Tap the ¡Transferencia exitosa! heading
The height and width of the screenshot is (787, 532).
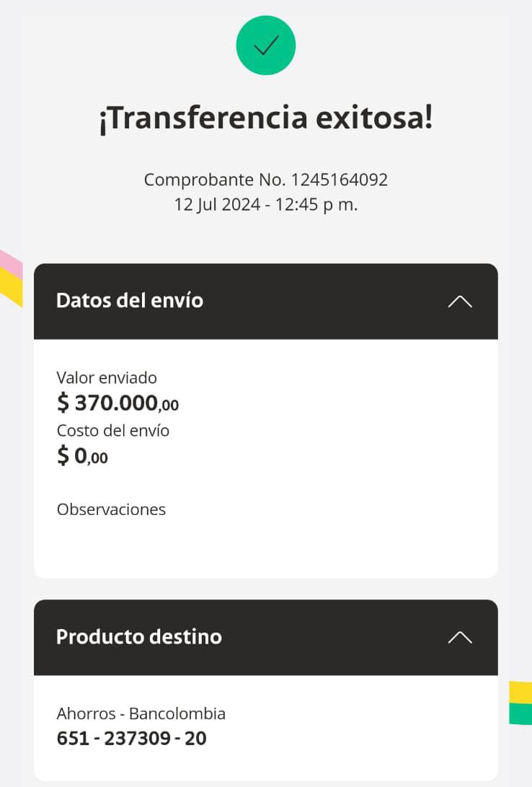tap(265, 119)
